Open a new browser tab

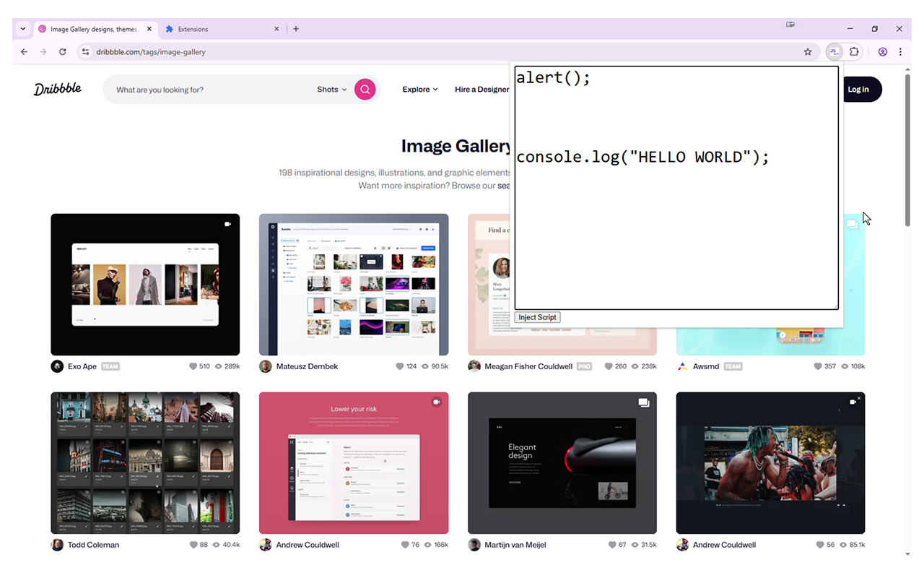coord(296,29)
